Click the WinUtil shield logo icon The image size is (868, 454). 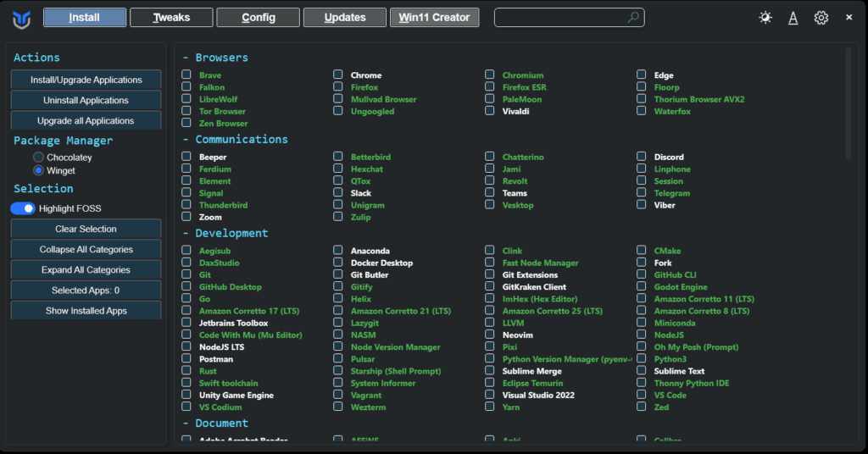pos(21,18)
